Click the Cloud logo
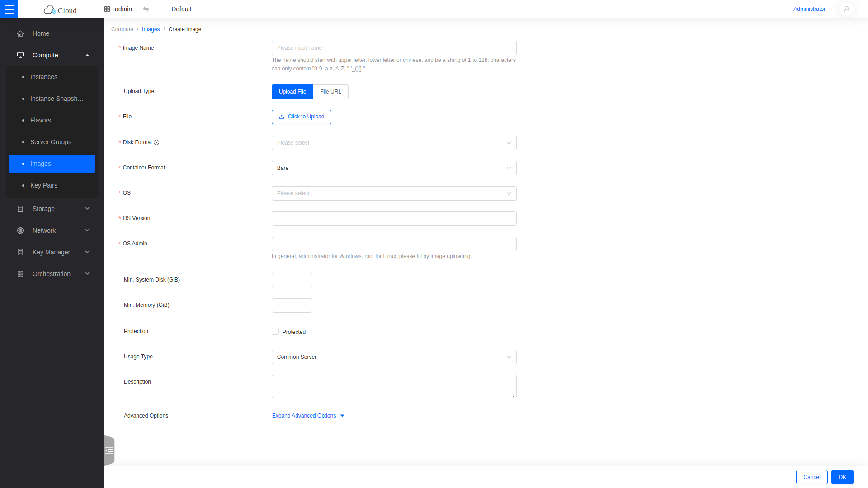The height and width of the screenshot is (488, 868). [61, 9]
